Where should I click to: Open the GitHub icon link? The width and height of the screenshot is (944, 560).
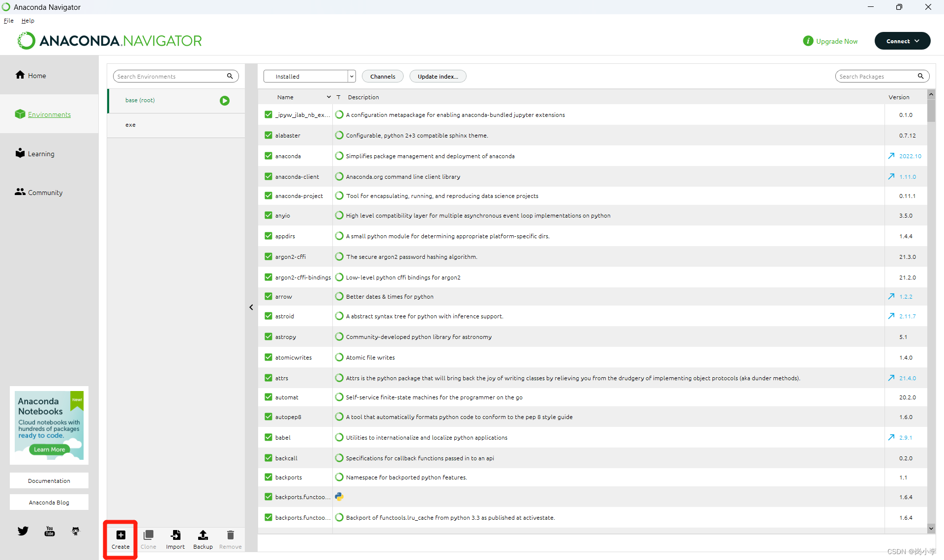[76, 531]
